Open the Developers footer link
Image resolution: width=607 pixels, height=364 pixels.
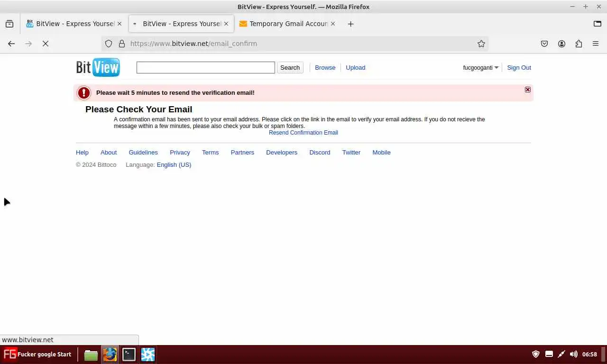282,152
